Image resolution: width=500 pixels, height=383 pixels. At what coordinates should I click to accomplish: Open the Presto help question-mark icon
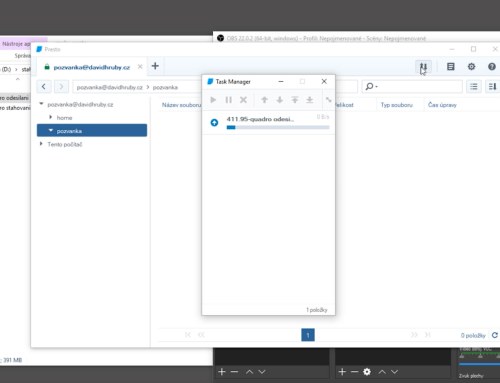(492, 67)
